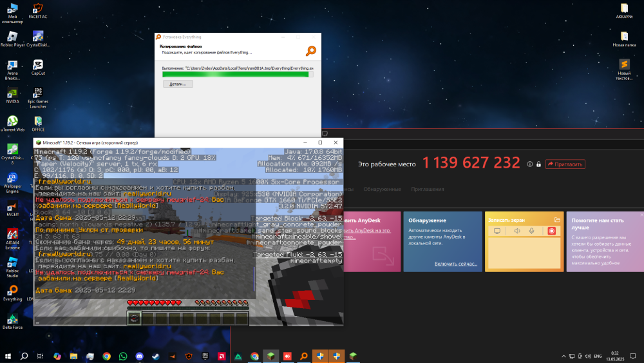Toggle microphone in the Записать экран card
This screenshot has width=644, height=363.
click(x=531, y=231)
